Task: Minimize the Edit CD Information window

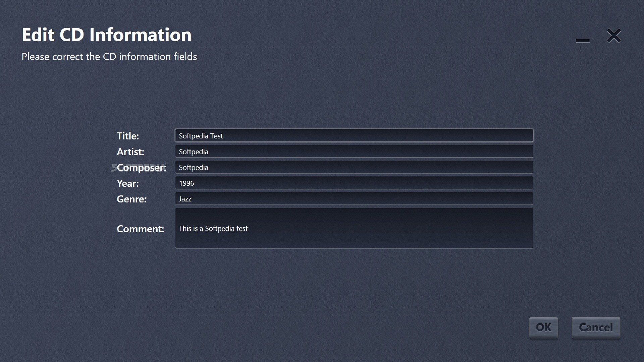Action: click(583, 41)
